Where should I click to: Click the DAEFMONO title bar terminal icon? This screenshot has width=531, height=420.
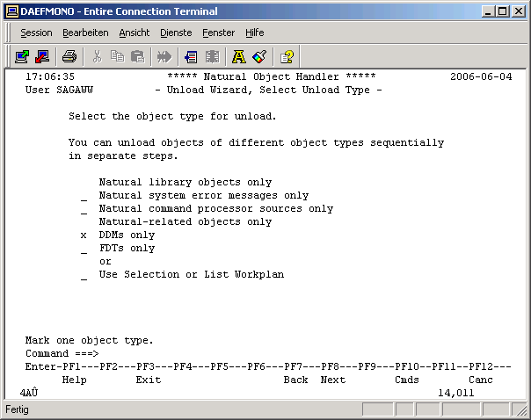[12, 11]
